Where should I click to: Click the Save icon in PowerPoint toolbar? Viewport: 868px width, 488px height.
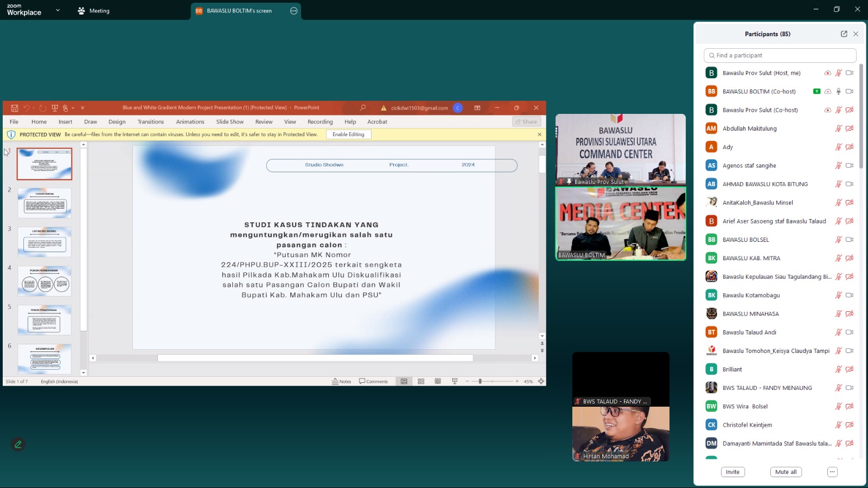[x=15, y=108]
